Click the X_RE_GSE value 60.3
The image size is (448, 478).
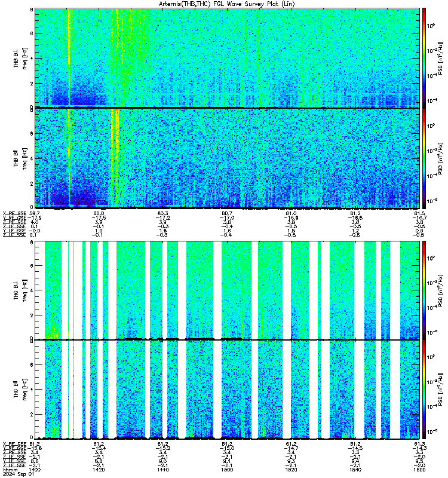(x=162, y=213)
